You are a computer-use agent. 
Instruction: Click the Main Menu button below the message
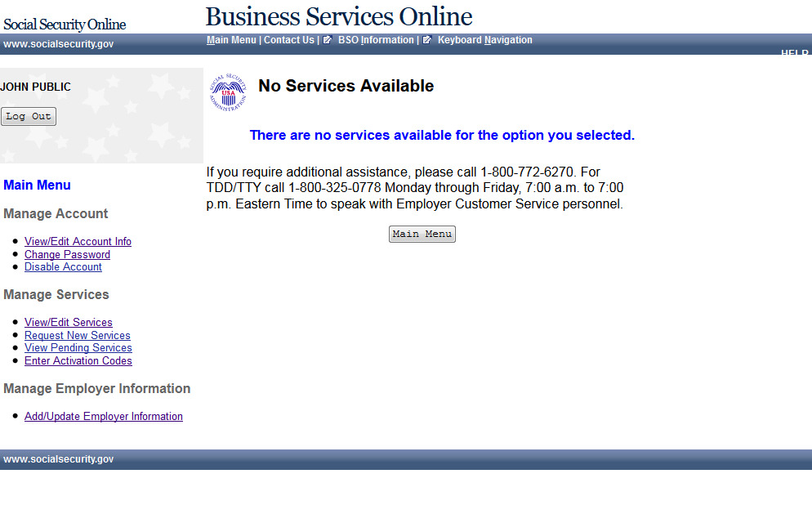click(422, 234)
